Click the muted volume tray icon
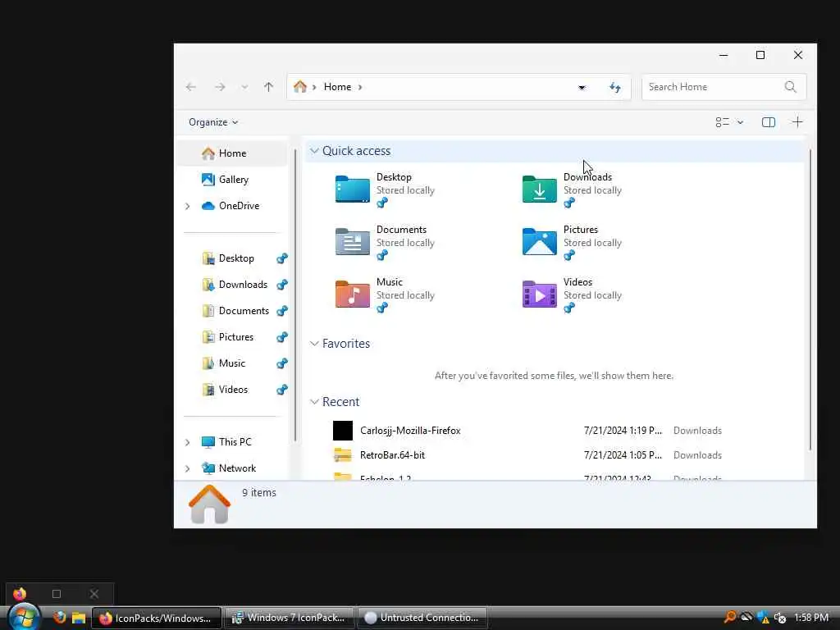This screenshot has width=840, height=630. pyautogui.click(x=780, y=618)
